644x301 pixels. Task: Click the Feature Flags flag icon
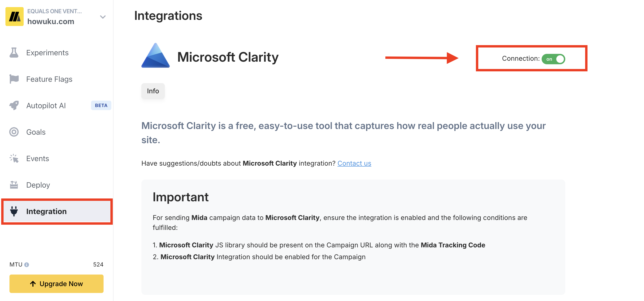tap(14, 79)
